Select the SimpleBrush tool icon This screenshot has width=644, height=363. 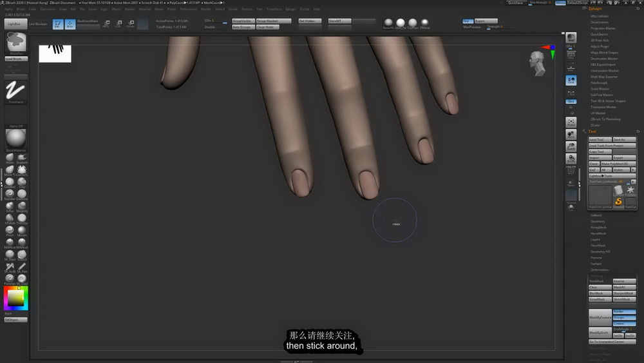tap(618, 202)
